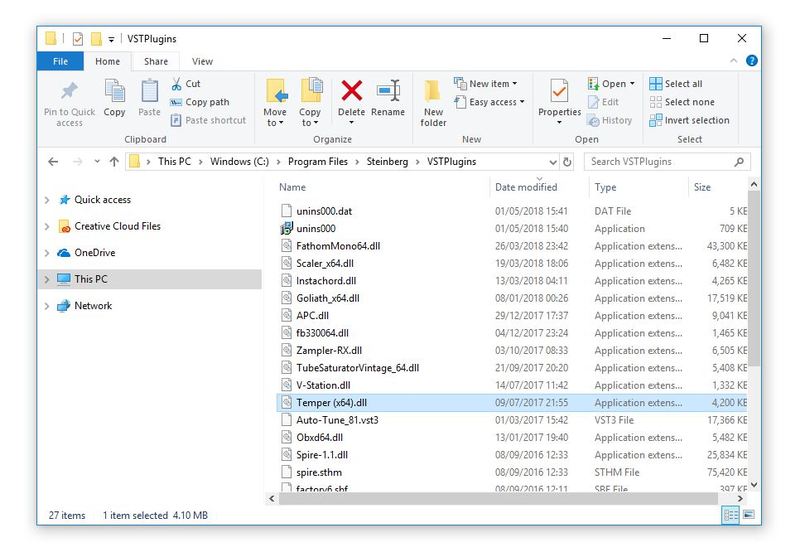800x557 pixels.
Task: Click Invert selection in Select group
Action: pyautogui.click(x=689, y=120)
